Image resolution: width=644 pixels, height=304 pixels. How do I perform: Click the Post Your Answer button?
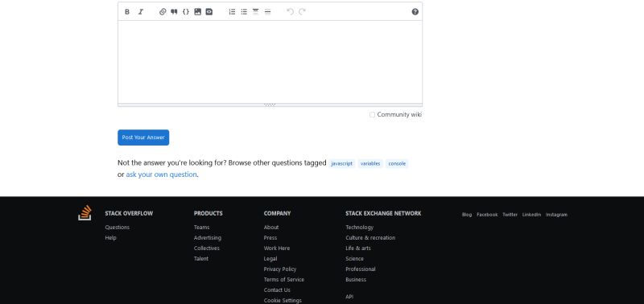[143, 138]
